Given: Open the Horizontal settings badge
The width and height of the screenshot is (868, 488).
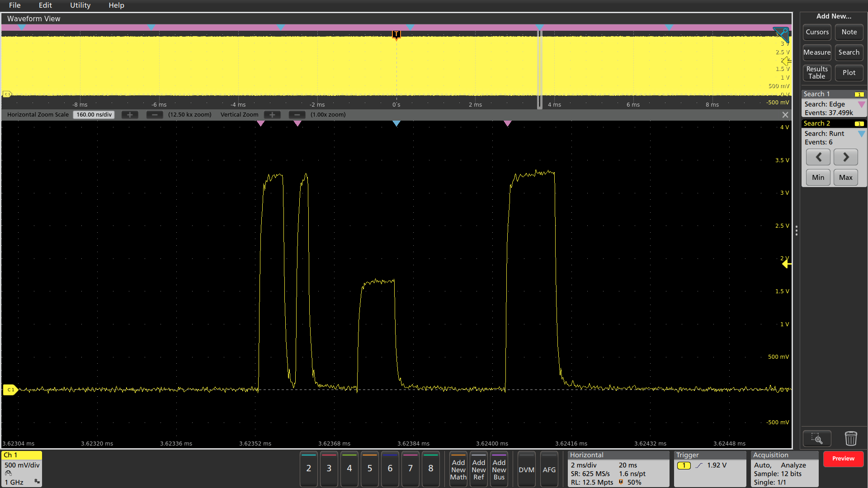Looking at the screenshot, I should [618, 469].
